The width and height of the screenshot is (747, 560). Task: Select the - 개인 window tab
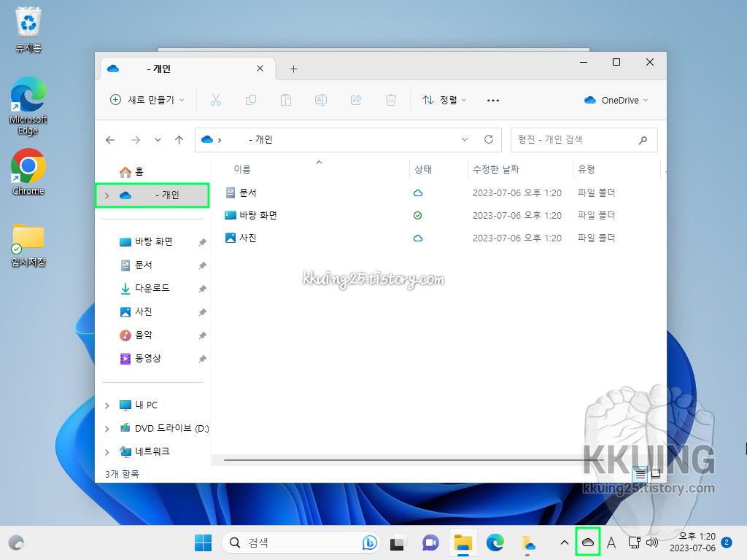(187, 69)
